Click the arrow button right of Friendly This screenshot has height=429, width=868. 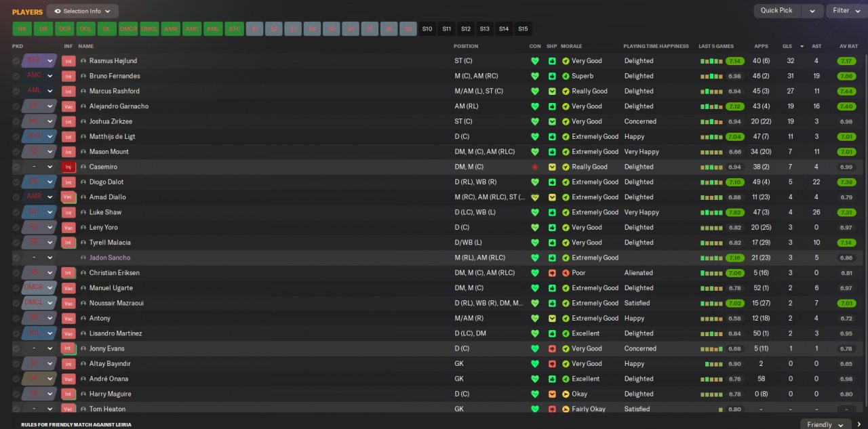point(859,424)
